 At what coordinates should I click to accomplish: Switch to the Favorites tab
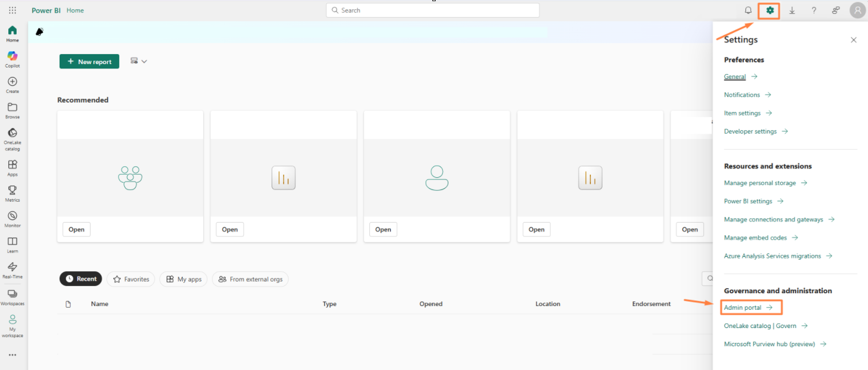[x=131, y=279]
